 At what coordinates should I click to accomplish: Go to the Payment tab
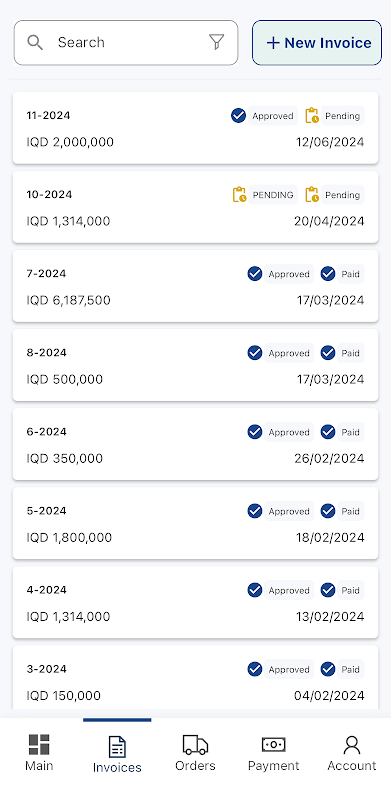tap(274, 753)
